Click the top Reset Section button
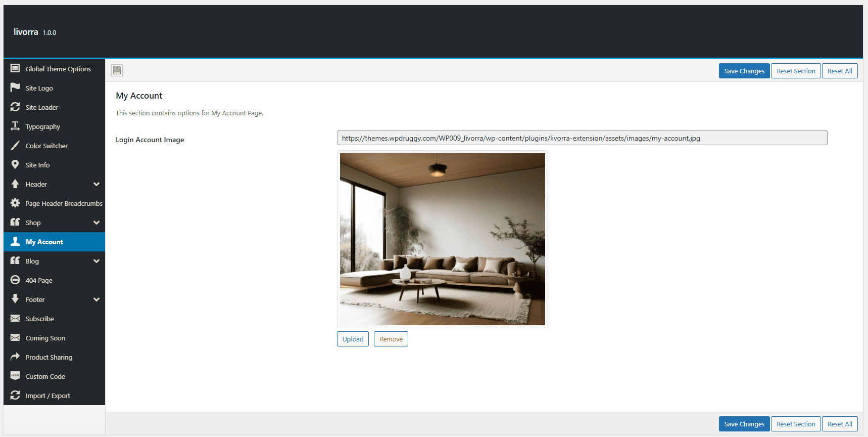 [x=796, y=71]
